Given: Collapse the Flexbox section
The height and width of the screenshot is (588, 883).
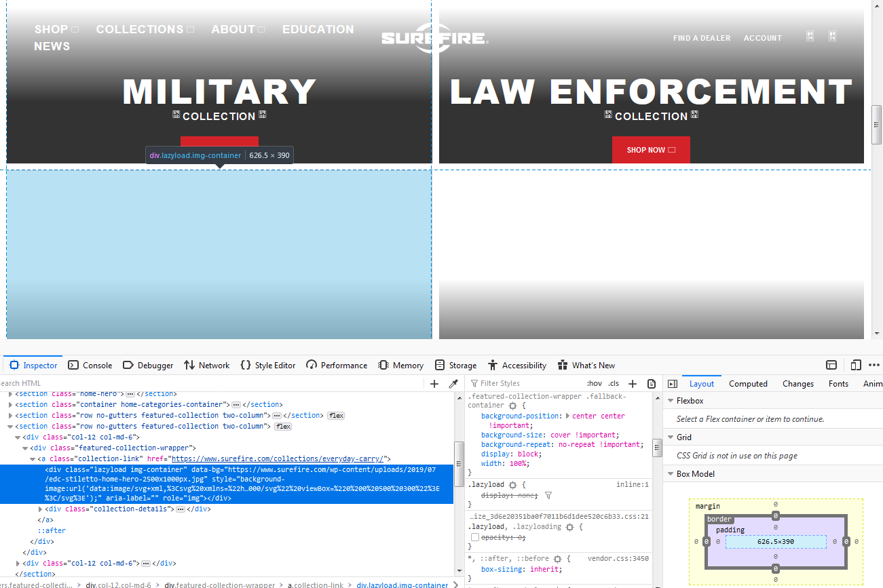Looking at the screenshot, I should (x=670, y=401).
